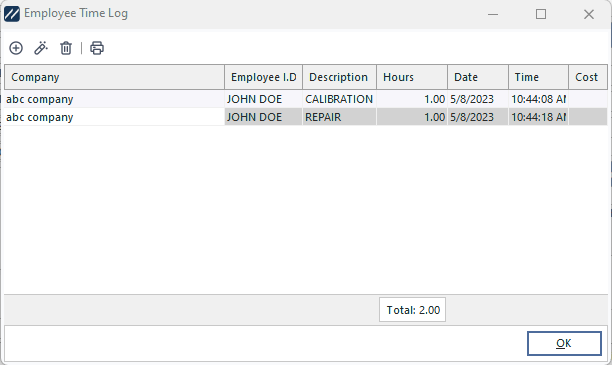
Task: Click the 10:44:18 time cell
Action: coord(538,117)
